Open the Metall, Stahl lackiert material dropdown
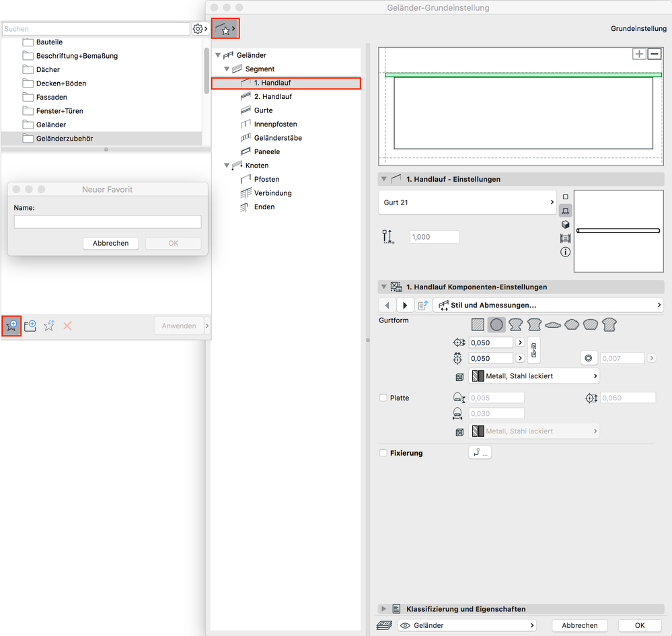The width and height of the screenshot is (672, 636). [x=534, y=376]
